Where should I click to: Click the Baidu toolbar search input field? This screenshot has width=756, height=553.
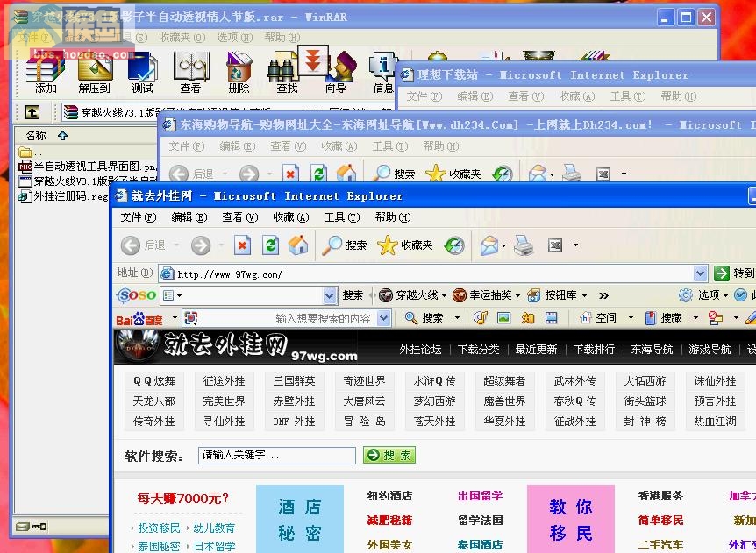(288, 318)
